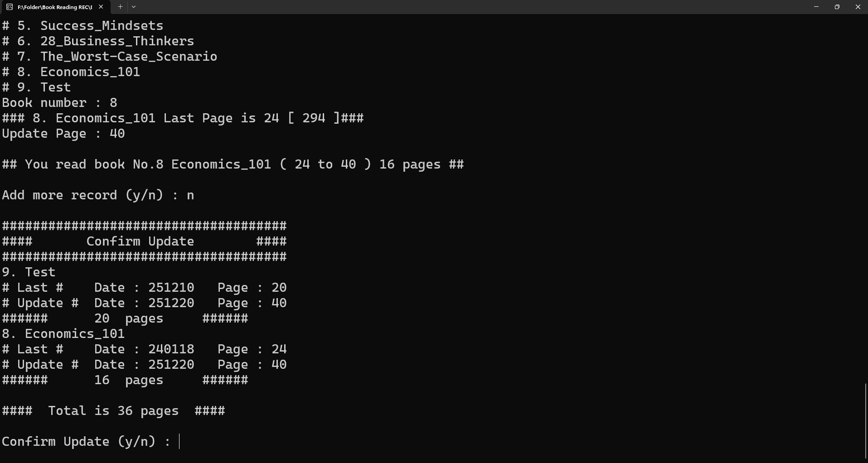Click the Last Date 240118 Page 24 line
The width and height of the screenshot is (868, 463).
coord(144,349)
